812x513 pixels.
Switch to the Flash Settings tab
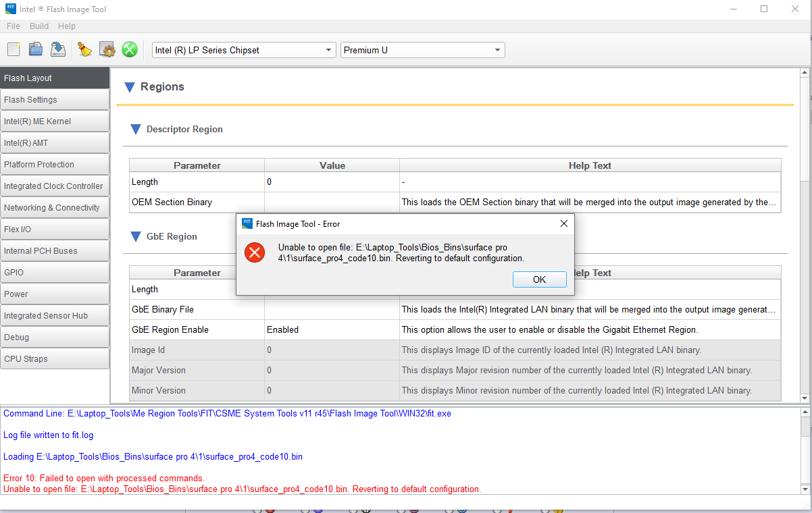[54, 100]
